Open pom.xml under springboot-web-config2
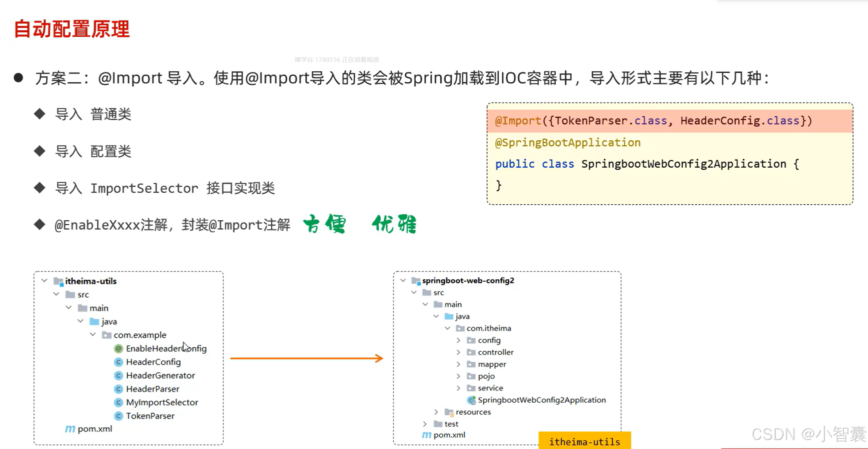 [449, 435]
